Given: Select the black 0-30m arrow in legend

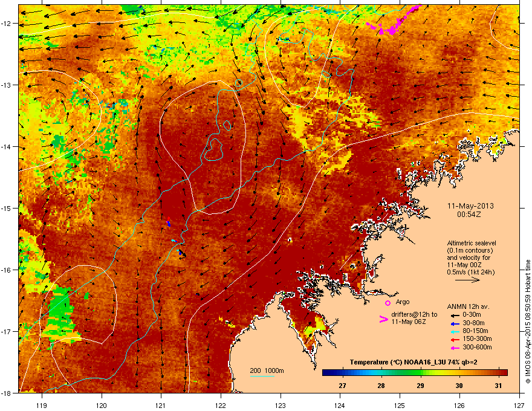Looking at the screenshot, I should [455, 316].
